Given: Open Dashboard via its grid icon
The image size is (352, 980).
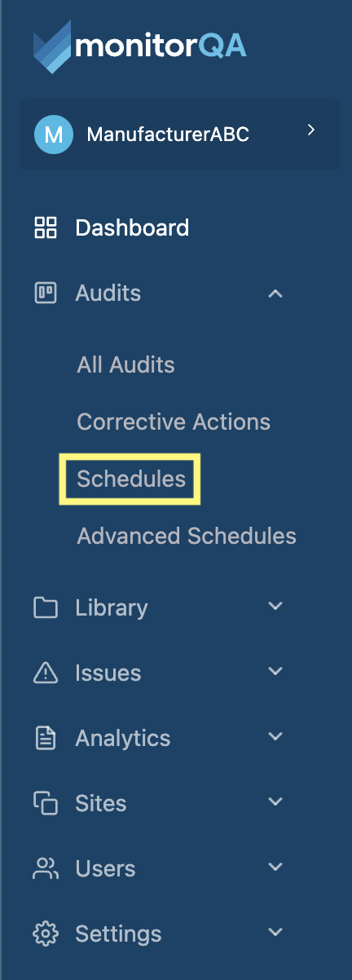Looking at the screenshot, I should pos(45,227).
